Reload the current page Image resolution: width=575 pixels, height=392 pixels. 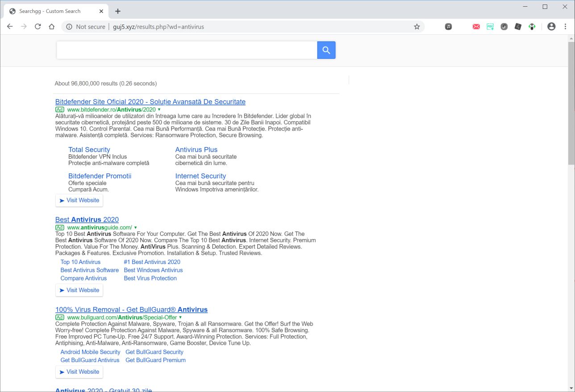[x=38, y=27]
